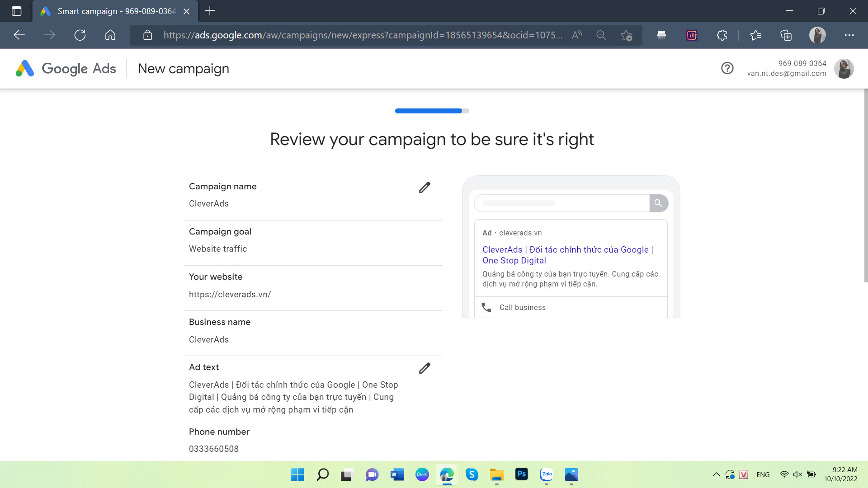Switch ENG input language indicator
Screen dimensions: 868x488
point(763,474)
